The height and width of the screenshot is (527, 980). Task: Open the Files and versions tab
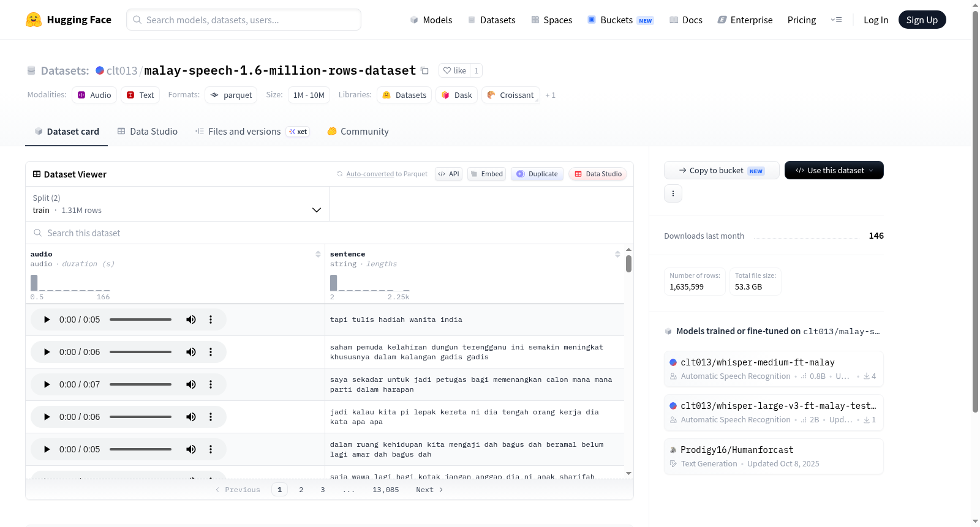tap(252, 132)
